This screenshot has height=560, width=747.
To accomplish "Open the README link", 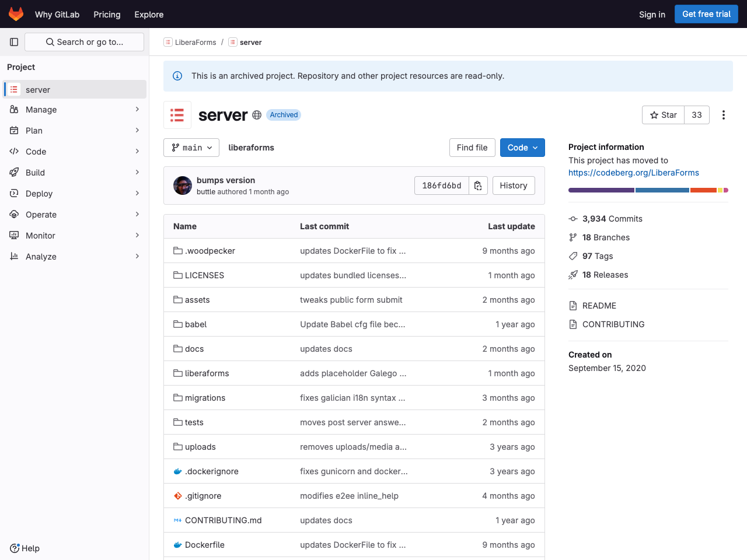I will point(599,306).
